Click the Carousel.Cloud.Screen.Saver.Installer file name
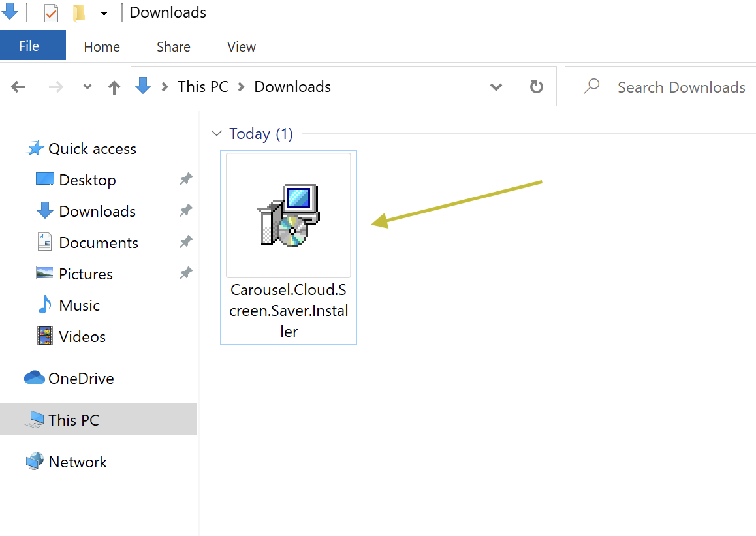The width and height of the screenshot is (756, 536). tap(289, 310)
